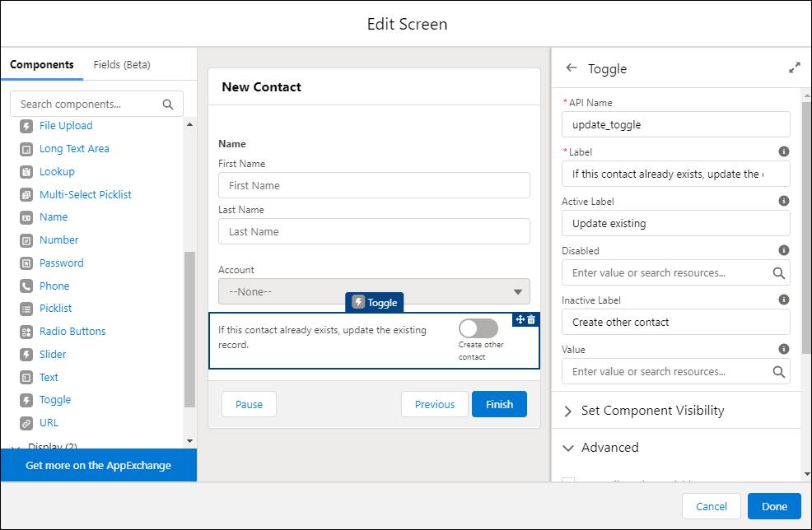
Task: Delete the Toggle component using the trash icon
Action: click(x=530, y=319)
